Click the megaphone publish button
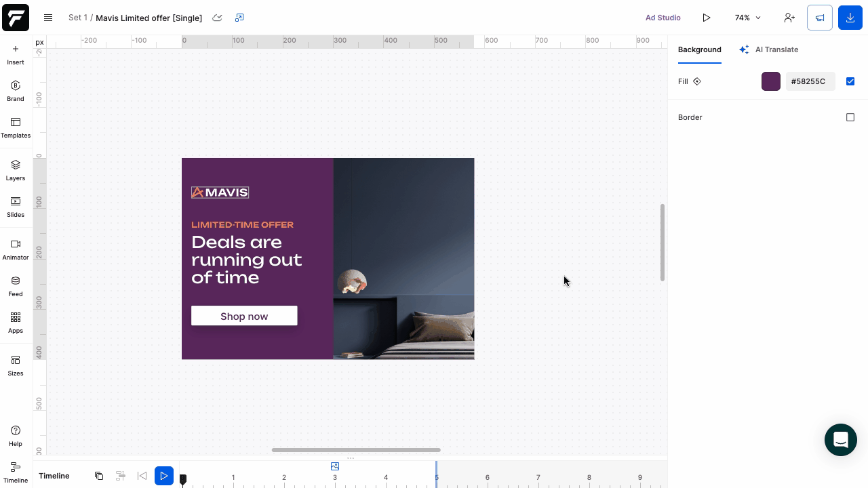The width and height of the screenshot is (868, 488). 820,18
